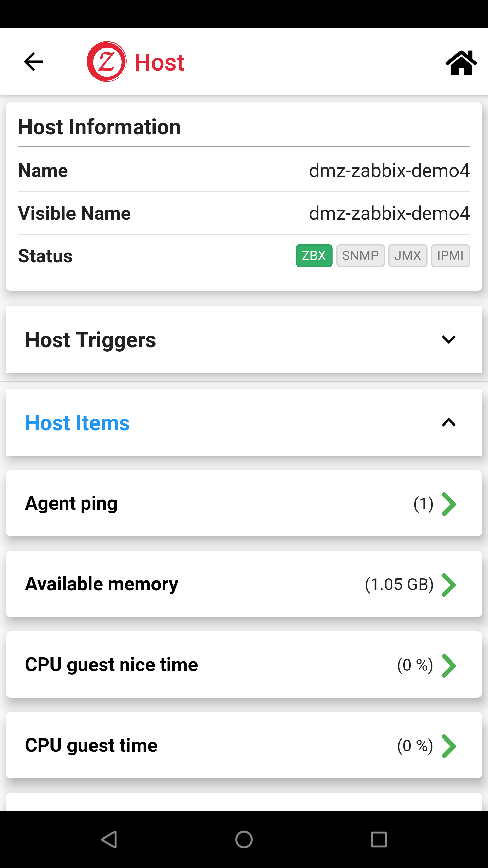
Task: Tap Android recent apps square
Action: (x=379, y=840)
